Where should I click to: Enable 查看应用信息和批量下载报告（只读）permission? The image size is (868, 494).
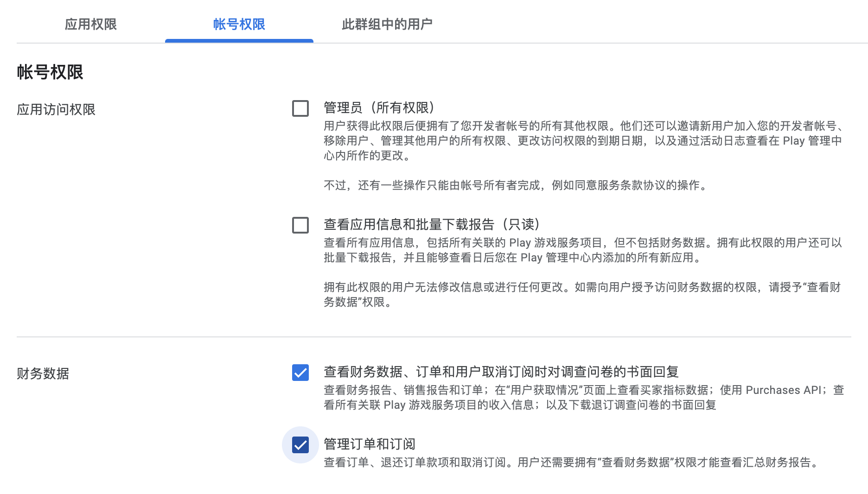[x=300, y=225]
